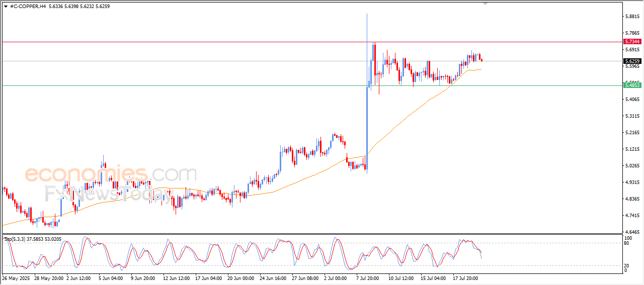Click the 10 Jul 12:00 date label

(x=402, y=277)
